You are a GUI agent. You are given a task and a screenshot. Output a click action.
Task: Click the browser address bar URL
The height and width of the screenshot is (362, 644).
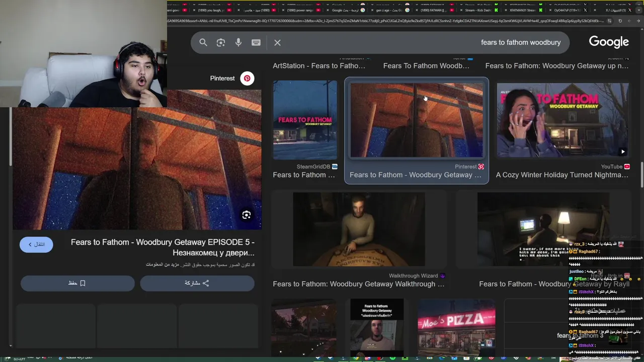click(x=385, y=21)
